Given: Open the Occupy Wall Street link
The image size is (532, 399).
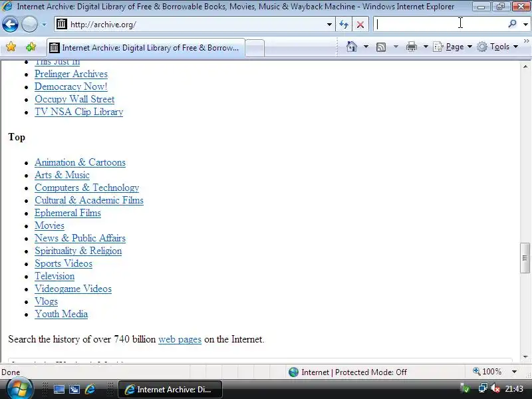Looking at the screenshot, I should click(74, 99).
